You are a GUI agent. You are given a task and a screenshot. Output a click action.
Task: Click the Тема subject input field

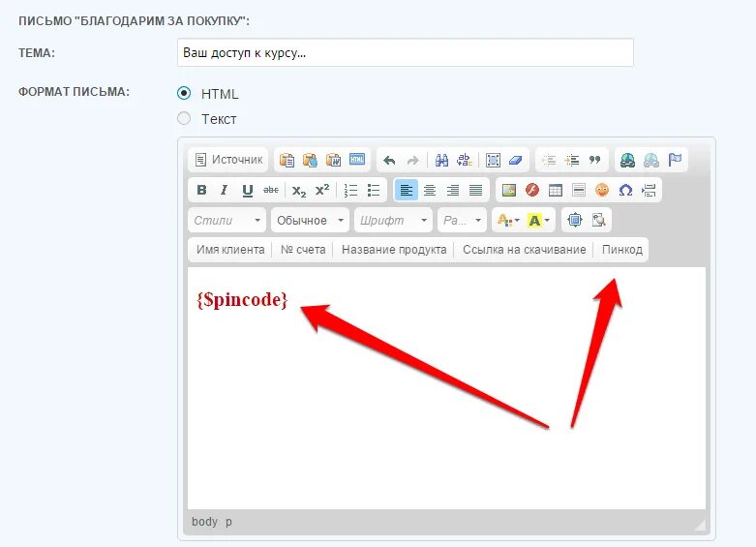pos(405,52)
